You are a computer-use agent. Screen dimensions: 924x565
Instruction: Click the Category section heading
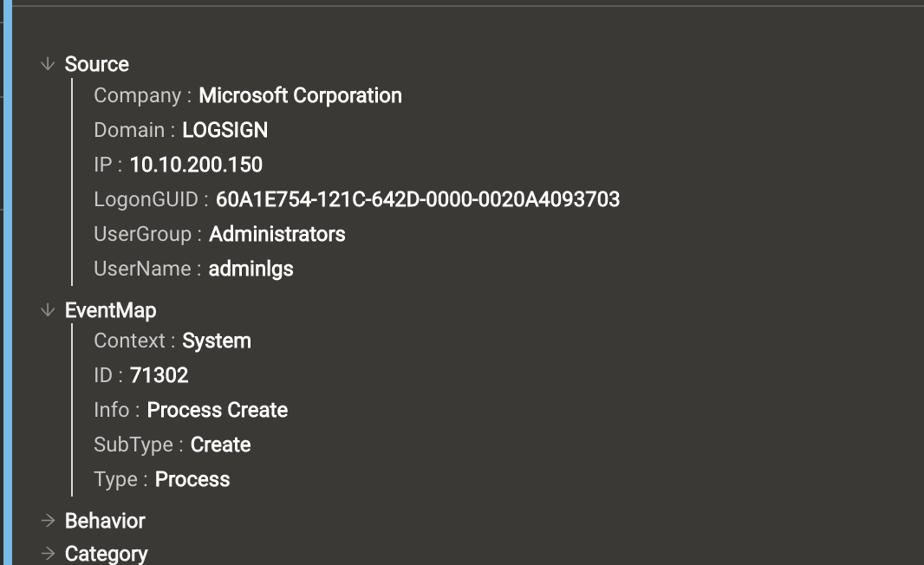coord(106,554)
